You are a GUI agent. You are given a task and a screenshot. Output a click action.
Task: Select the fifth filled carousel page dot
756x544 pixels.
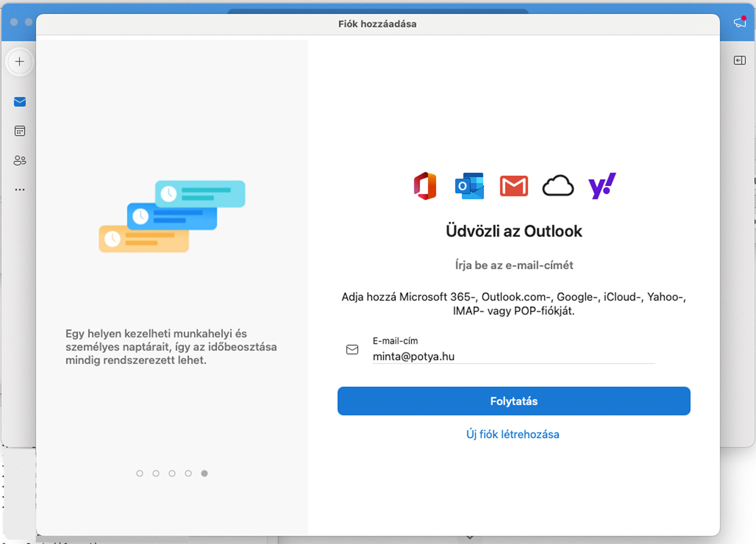[204, 474]
